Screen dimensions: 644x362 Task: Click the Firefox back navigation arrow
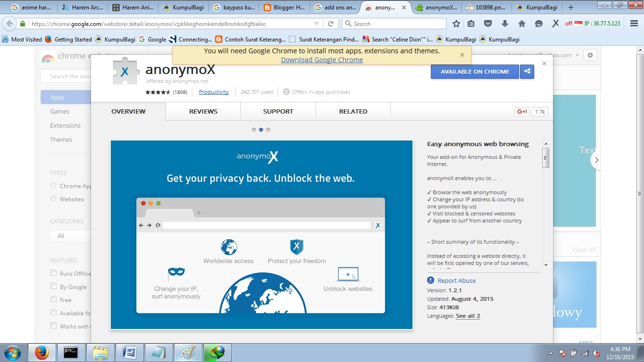[9, 24]
